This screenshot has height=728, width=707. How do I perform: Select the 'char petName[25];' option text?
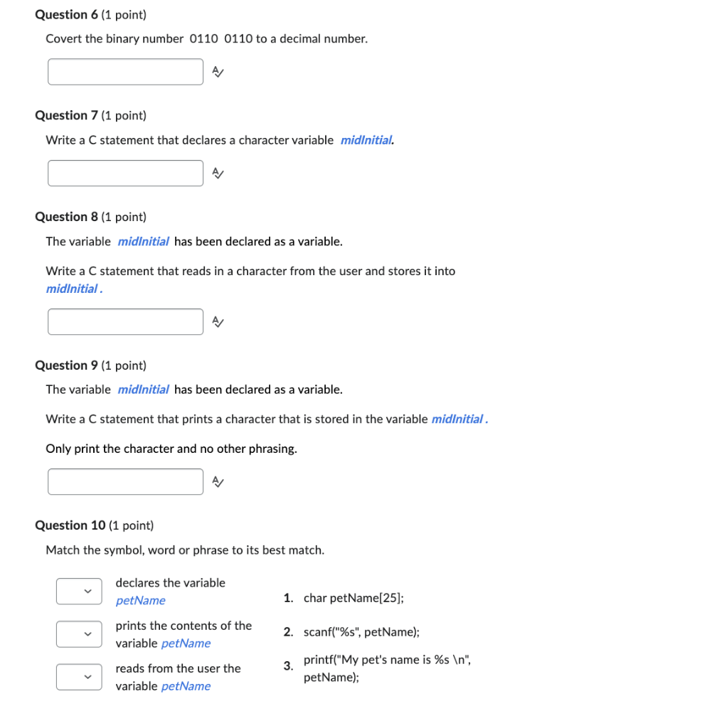(x=353, y=598)
